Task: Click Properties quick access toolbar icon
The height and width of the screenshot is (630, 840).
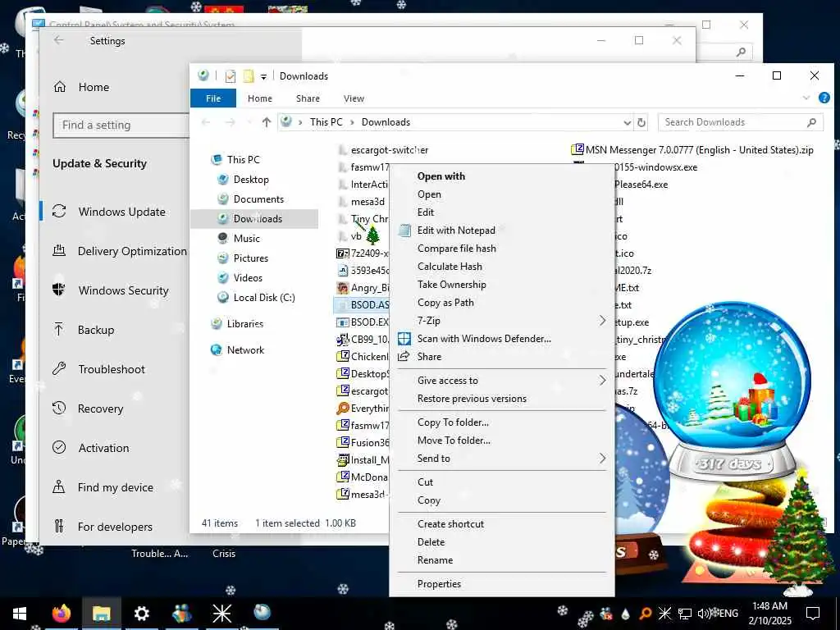Action: [231, 76]
